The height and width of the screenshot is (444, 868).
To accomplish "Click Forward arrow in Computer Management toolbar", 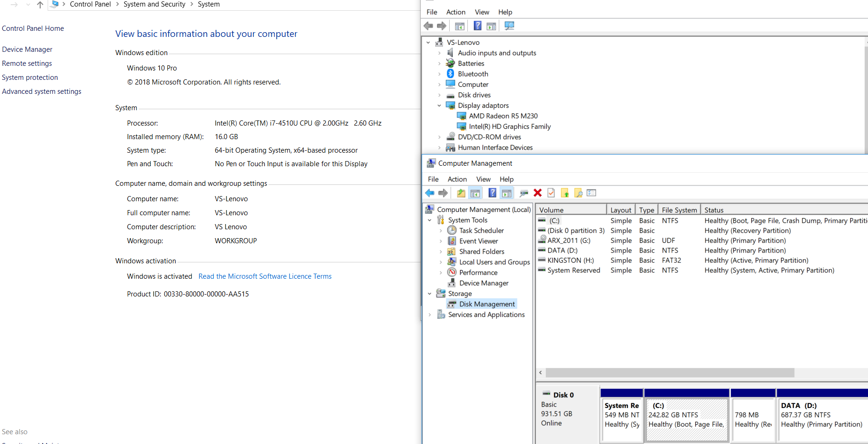I will 443,193.
